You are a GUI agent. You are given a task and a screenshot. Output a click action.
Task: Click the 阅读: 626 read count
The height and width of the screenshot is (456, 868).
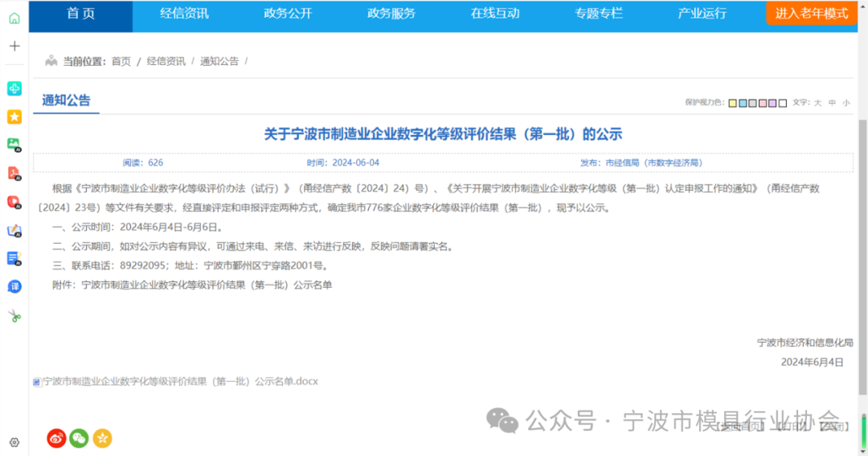coord(143,163)
